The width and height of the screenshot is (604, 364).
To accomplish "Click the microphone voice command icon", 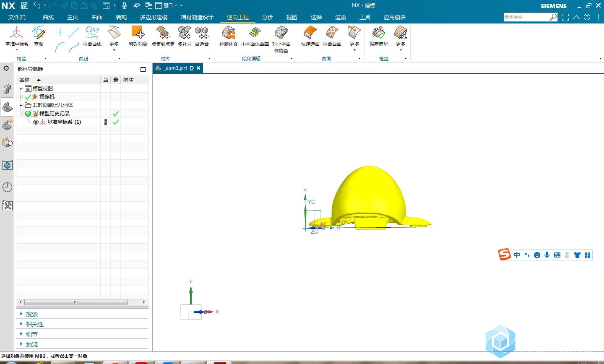I will point(124,5).
